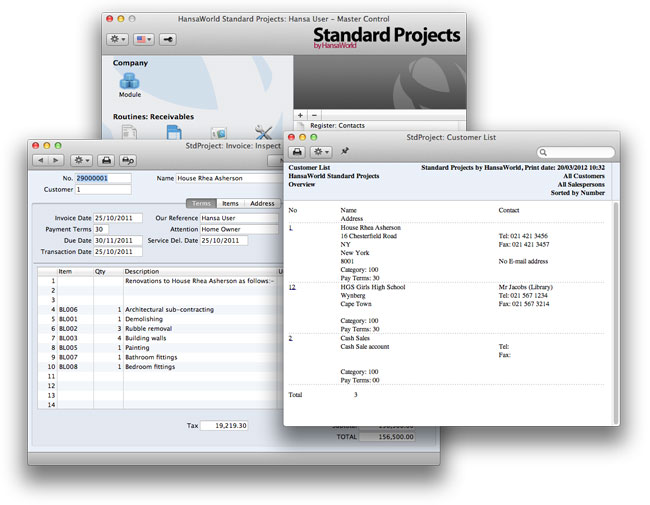Select the Architectural sub-contracting row
The image size is (650, 505).
160,309
